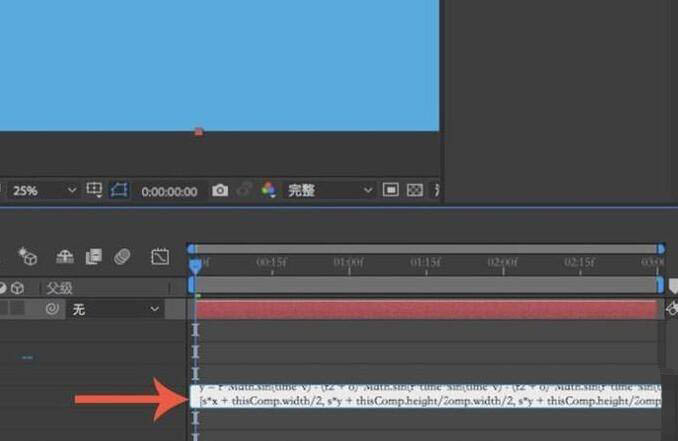
Task: Click the 02:00f mark on time ruler
Action: [502, 262]
